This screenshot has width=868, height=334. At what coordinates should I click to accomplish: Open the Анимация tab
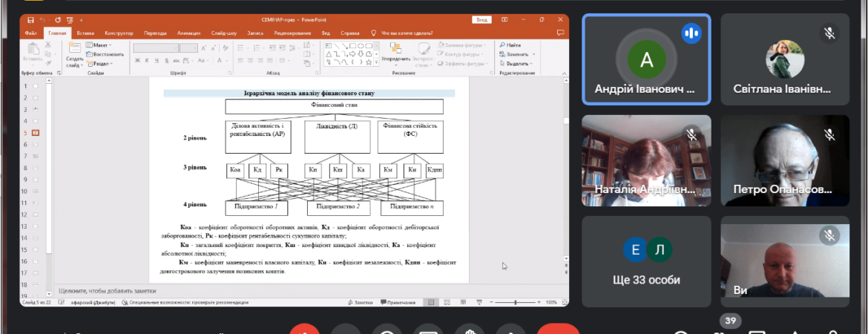(x=188, y=33)
